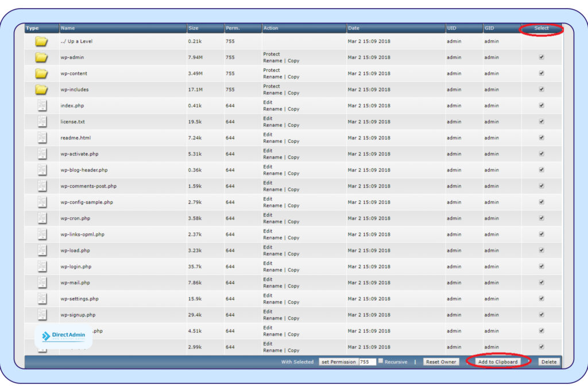Click the 35.7k size of wp-login.php
The height and width of the screenshot is (392, 588).
[195, 267]
